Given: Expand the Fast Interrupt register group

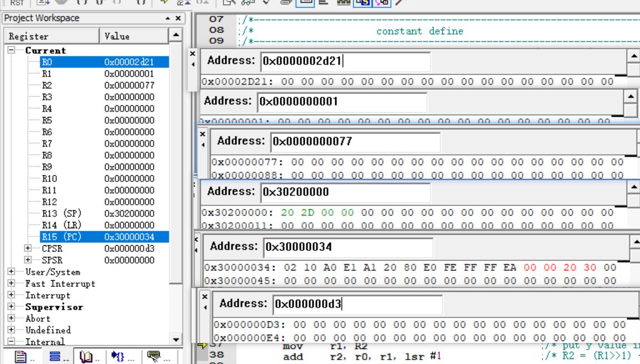Looking at the screenshot, I should click(12, 283).
